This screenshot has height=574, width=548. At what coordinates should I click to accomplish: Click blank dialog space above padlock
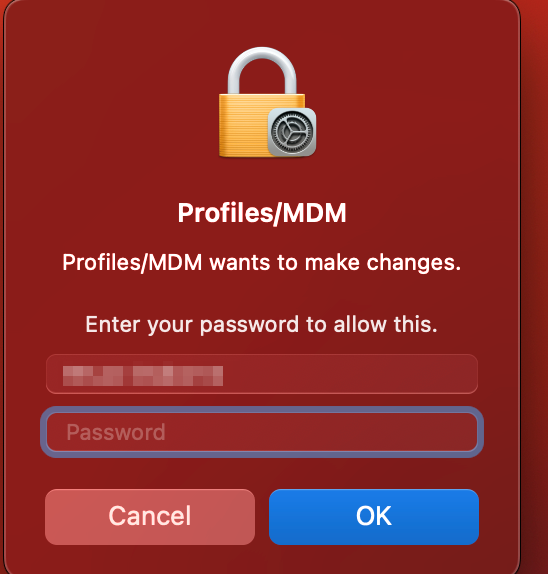coord(262,22)
